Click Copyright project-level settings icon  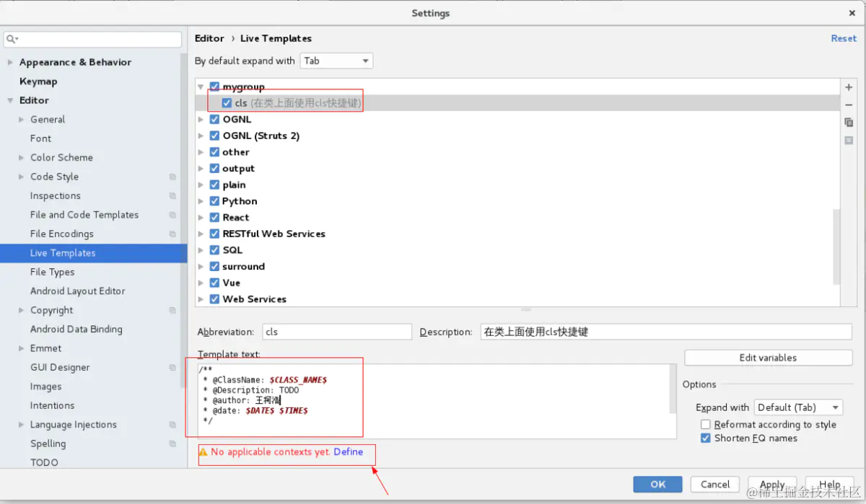(172, 311)
